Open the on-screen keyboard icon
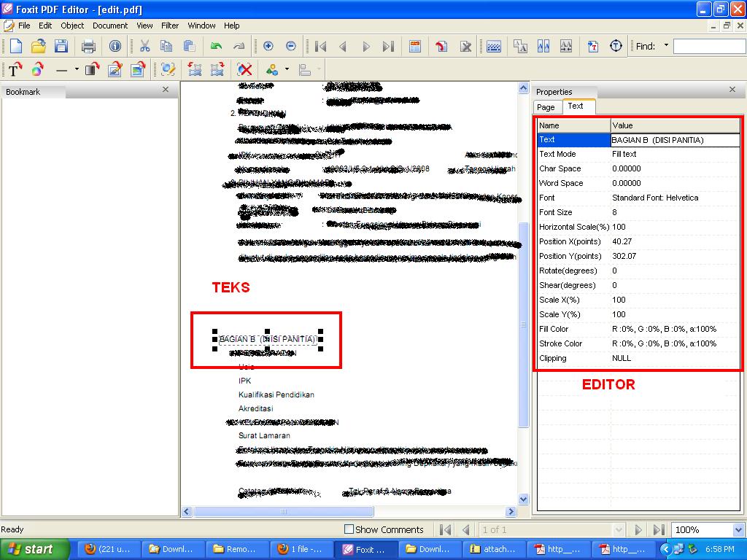Viewport: 747px width, 560px height. point(494,46)
